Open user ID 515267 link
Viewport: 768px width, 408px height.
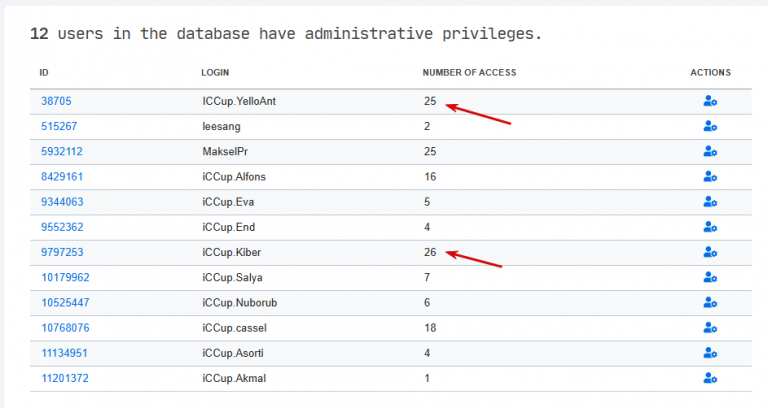tap(59, 126)
